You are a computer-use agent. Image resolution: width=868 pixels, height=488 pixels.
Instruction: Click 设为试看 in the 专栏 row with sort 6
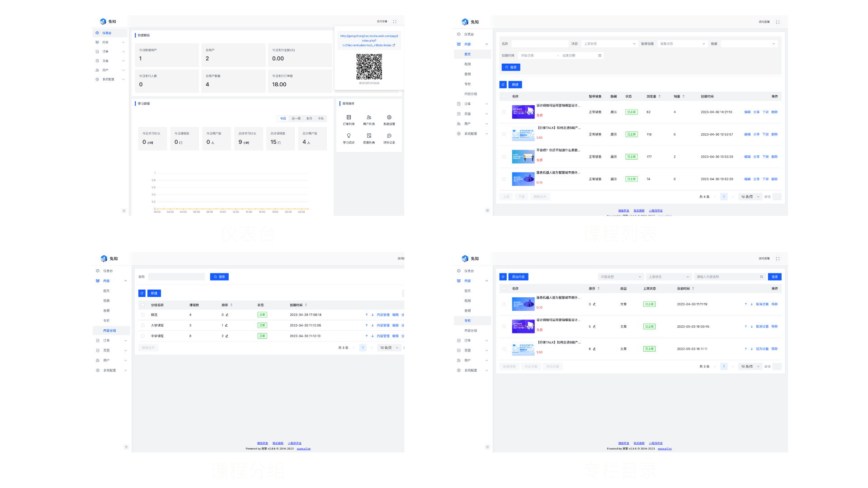pos(762,349)
